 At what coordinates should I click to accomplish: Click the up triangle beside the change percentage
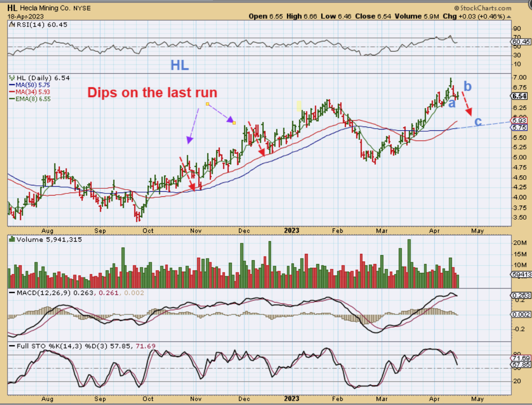pos(509,17)
